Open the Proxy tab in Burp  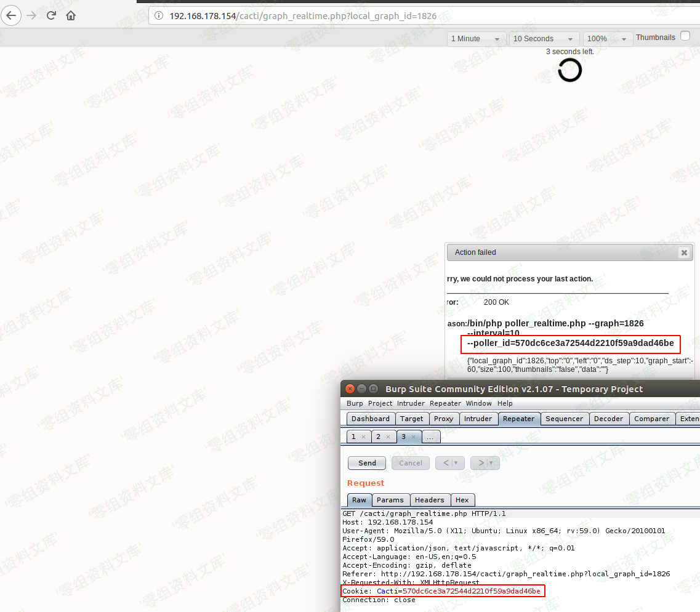pos(443,419)
